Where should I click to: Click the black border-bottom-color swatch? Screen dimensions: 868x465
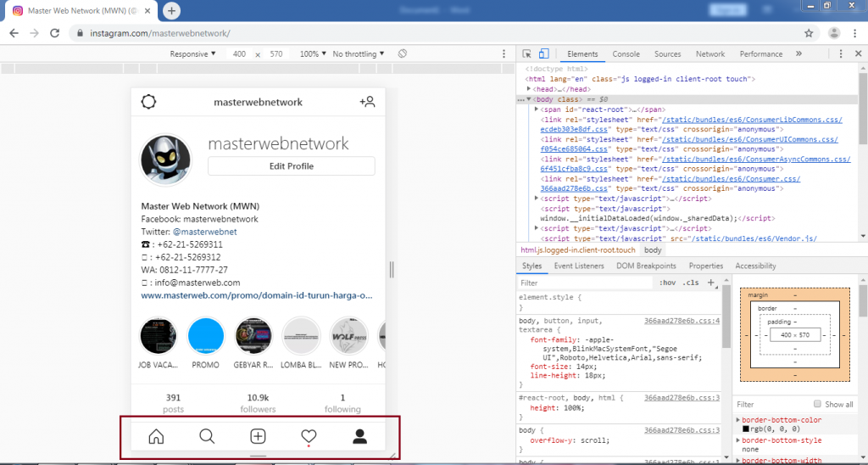click(746, 429)
